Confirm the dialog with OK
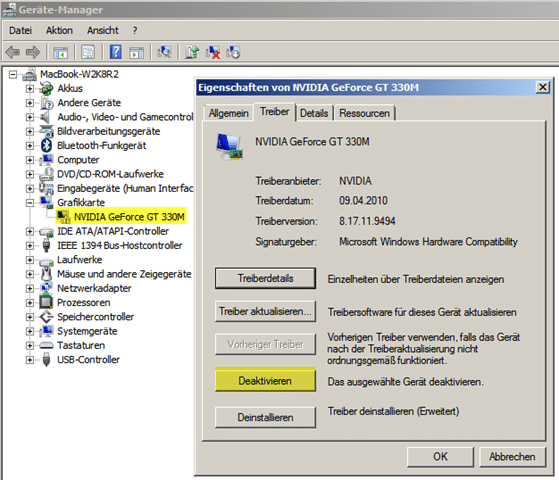 point(440,457)
